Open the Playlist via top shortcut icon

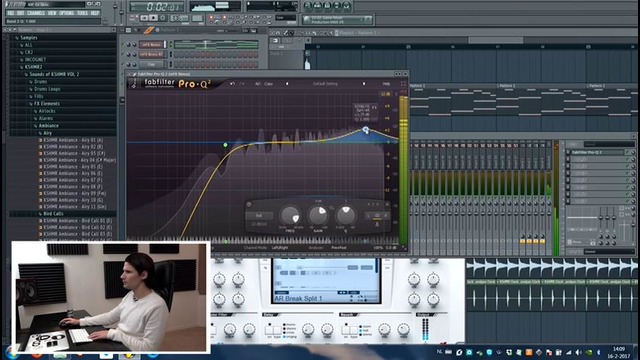click(x=308, y=6)
